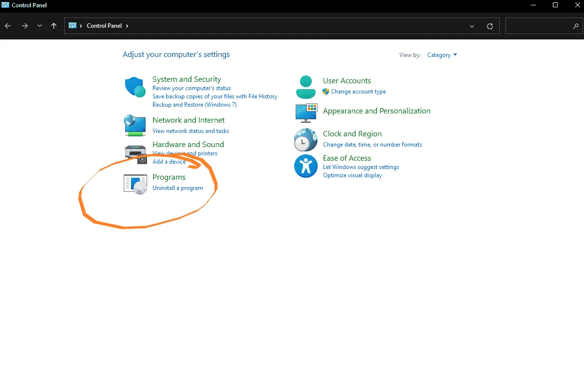584x392 pixels.
Task: Click Change account type link
Action: [358, 92]
